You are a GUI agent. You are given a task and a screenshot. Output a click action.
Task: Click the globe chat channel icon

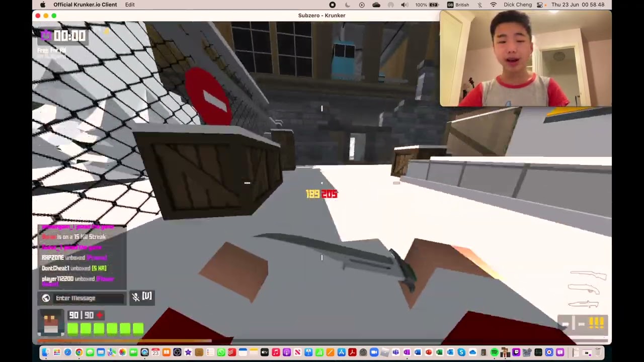(46, 298)
